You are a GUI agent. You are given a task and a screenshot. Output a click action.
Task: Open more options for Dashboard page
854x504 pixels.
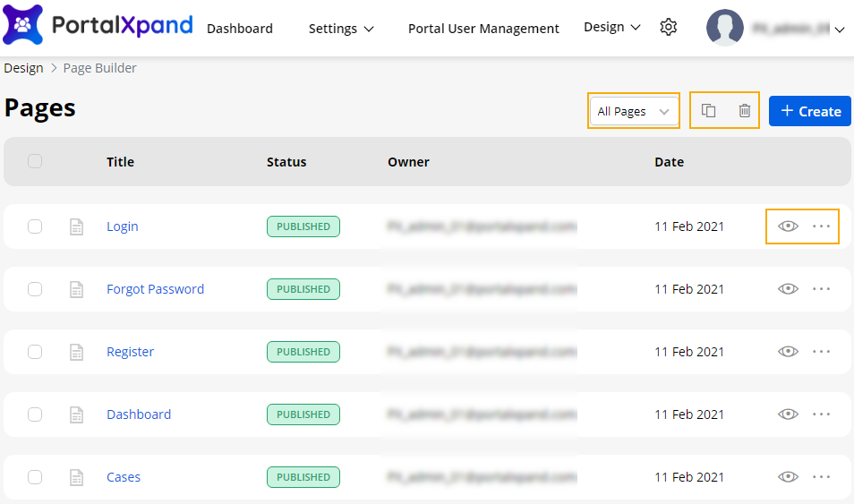[x=821, y=414]
